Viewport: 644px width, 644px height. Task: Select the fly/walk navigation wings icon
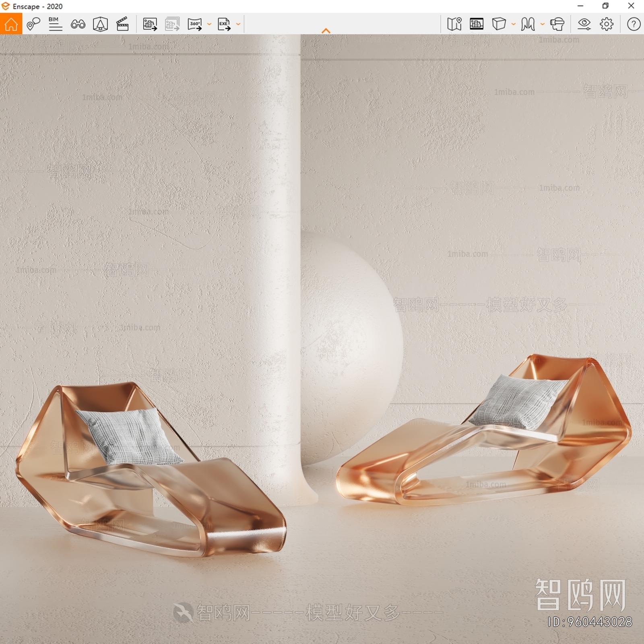tap(528, 24)
